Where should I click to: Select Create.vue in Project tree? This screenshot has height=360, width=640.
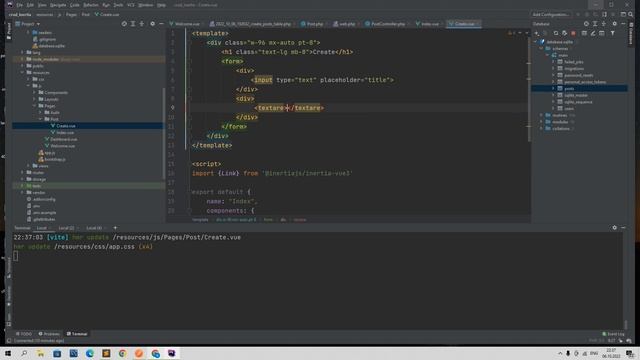coord(65,126)
